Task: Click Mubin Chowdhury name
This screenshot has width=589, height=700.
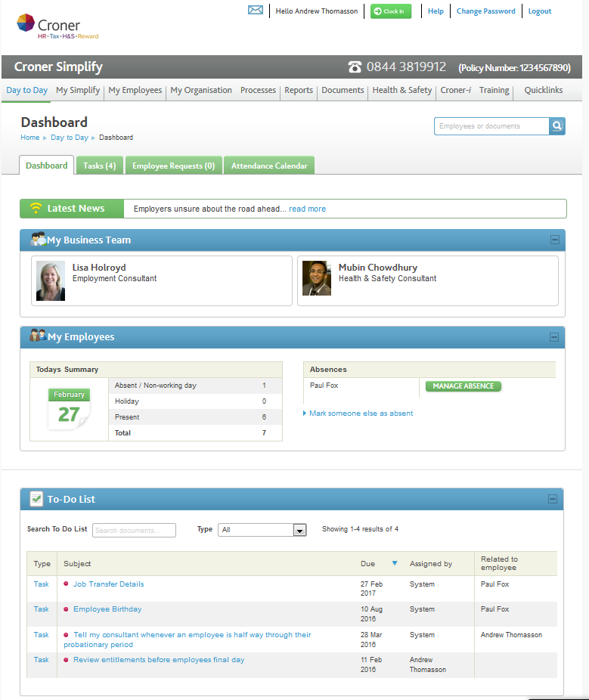Action: tap(378, 268)
